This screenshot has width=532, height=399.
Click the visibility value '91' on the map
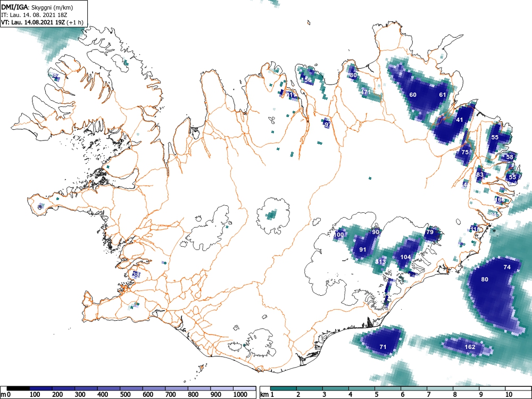coord(363,250)
